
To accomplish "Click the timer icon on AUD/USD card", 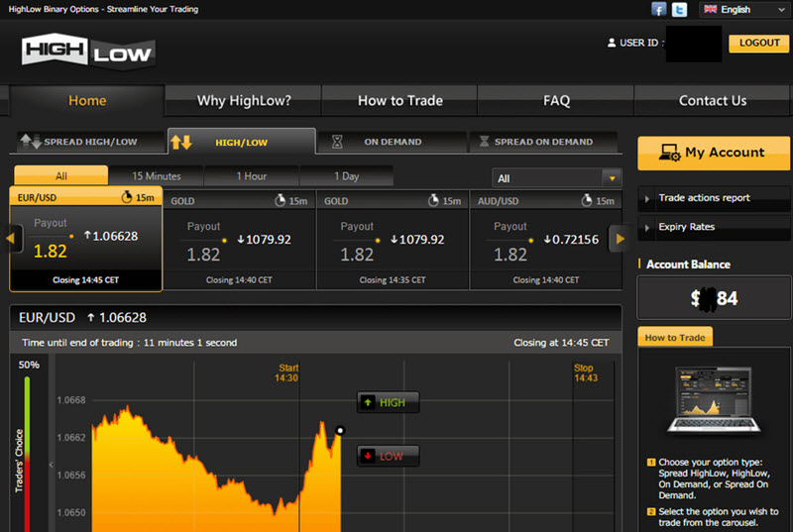I will pyautogui.click(x=587, y=200).
